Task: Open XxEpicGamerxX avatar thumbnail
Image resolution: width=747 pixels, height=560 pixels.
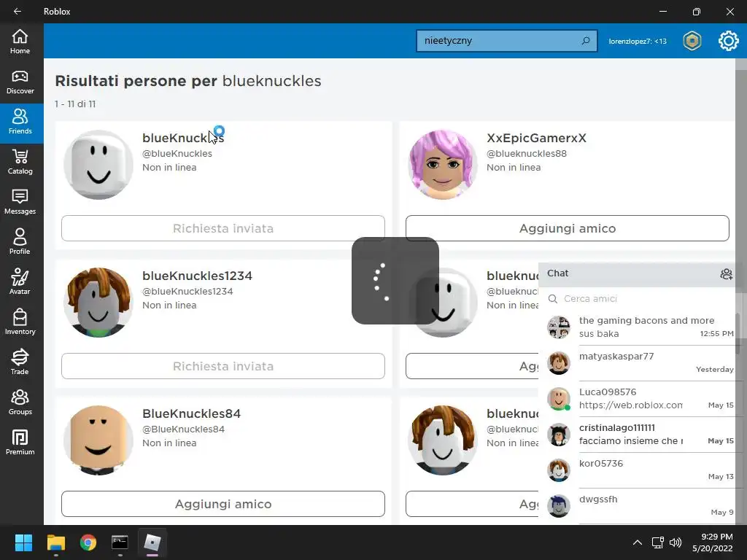Action: pos(443,165)
